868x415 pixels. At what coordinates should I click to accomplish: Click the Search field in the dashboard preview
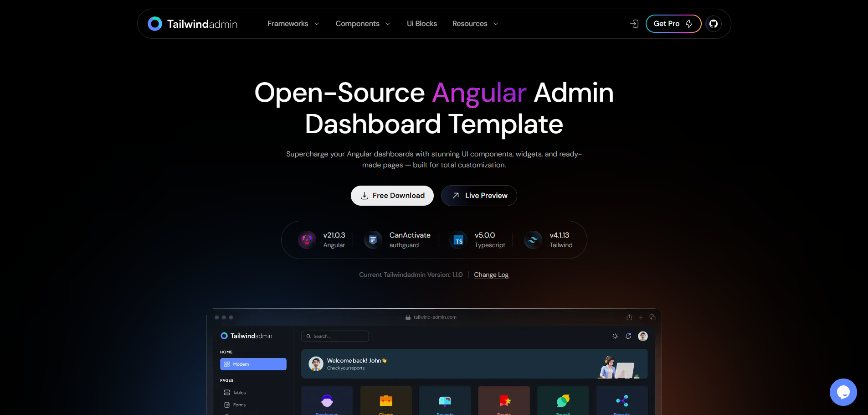[x=335, y=336]
